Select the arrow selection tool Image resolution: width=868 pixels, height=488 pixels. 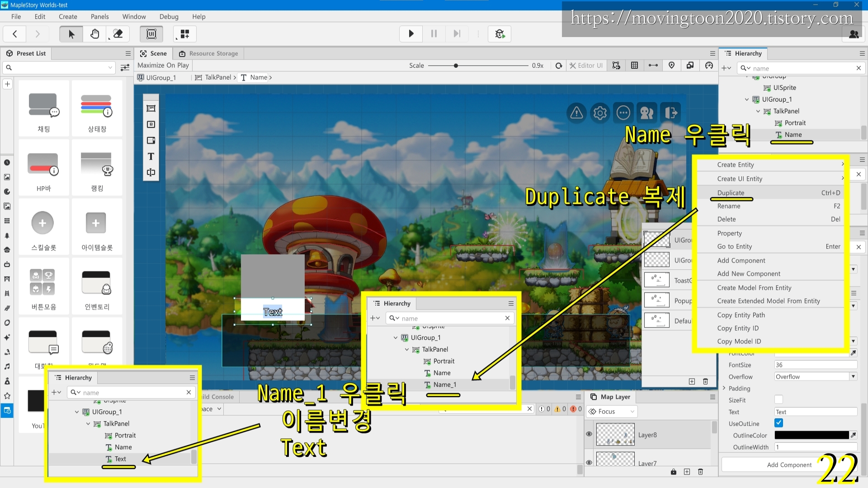point(71,34)
